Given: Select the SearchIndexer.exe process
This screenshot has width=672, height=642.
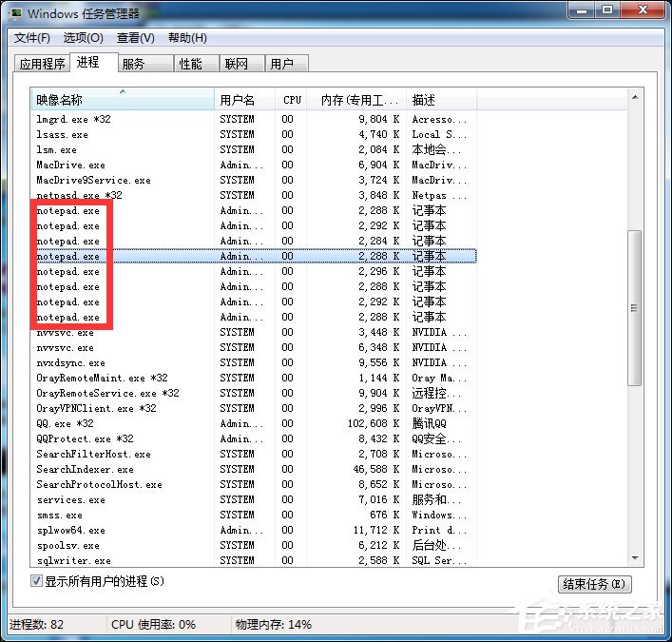Looking at the screenshot, I should (x=254, y=470).
